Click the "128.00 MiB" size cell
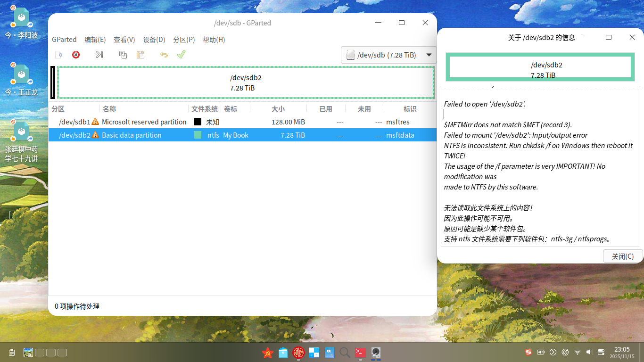Image resolution: width=644 pixels, height=362 pixels. (289, 122)
